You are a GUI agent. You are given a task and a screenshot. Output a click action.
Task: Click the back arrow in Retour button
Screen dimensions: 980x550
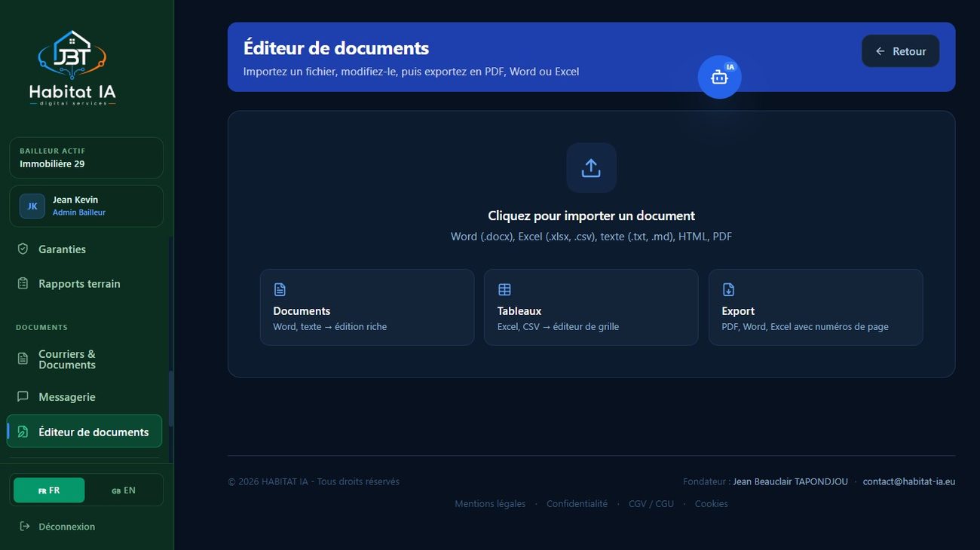click(880, 51)
